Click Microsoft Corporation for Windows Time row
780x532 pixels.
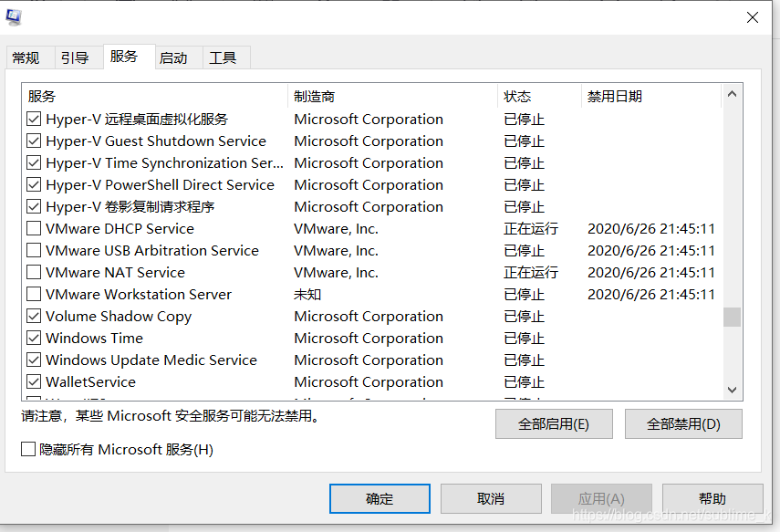coord(369,338)
